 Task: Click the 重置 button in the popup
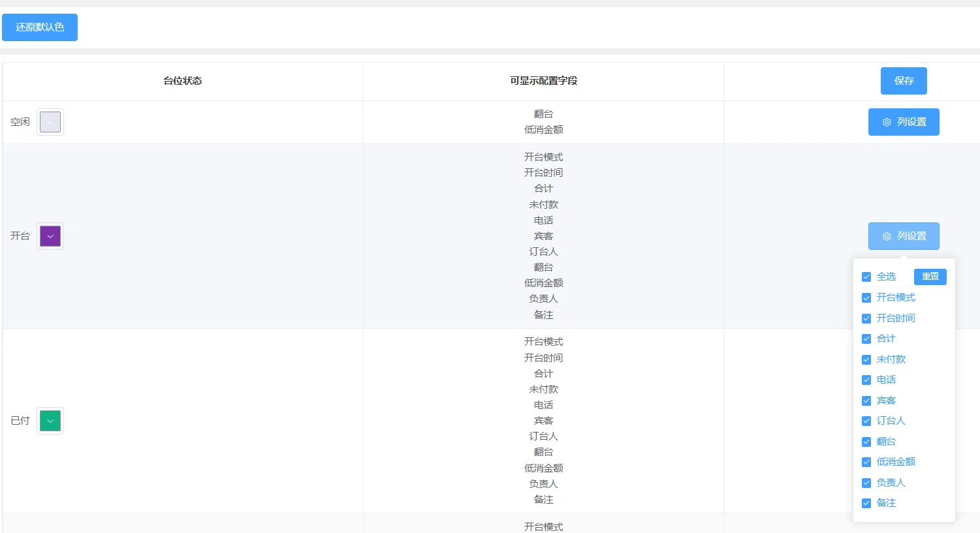coord(930,277)
